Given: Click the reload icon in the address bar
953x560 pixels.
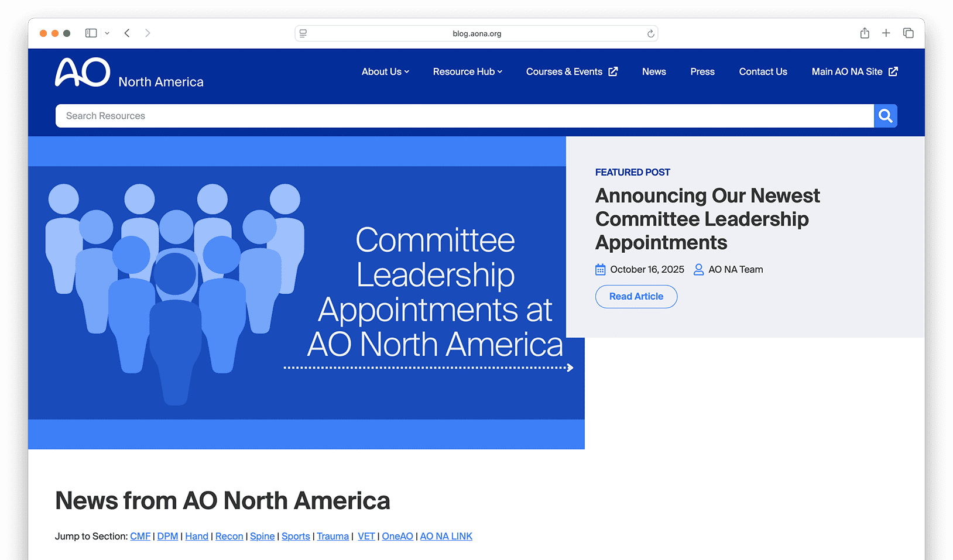Looking at the screenshot, I should click(650, 33).
